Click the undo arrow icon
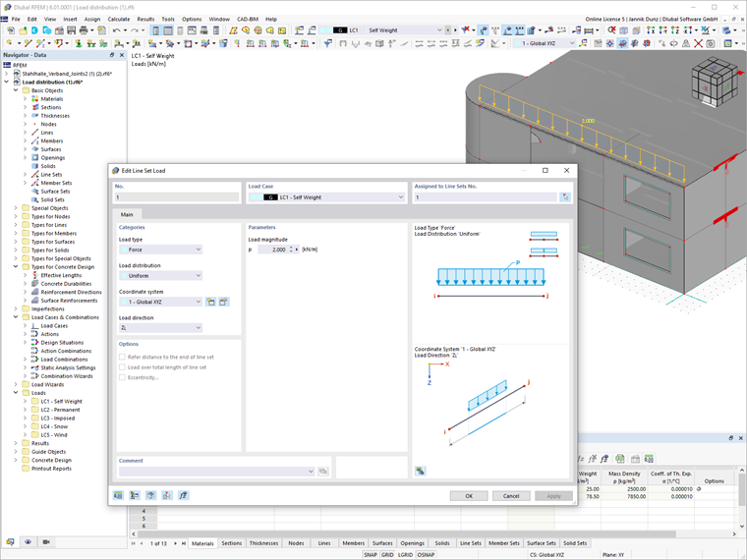747x560 pixels. (x=116, y=30)
